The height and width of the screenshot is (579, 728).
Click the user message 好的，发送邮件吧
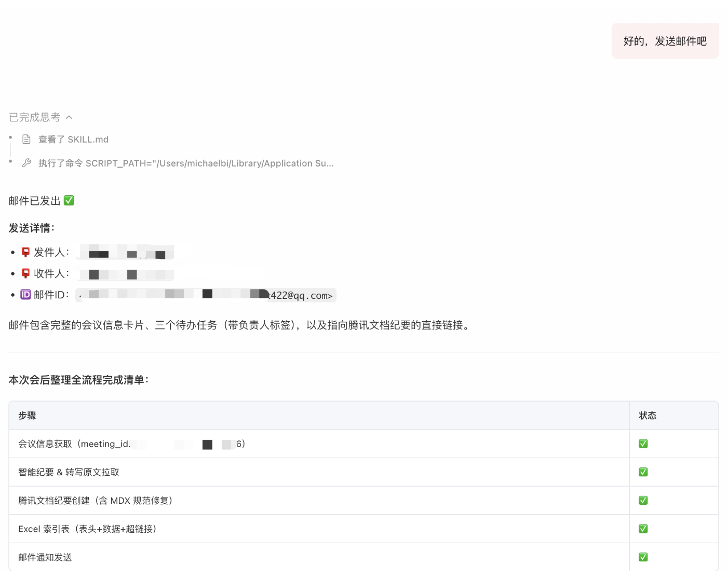[665, 41]
